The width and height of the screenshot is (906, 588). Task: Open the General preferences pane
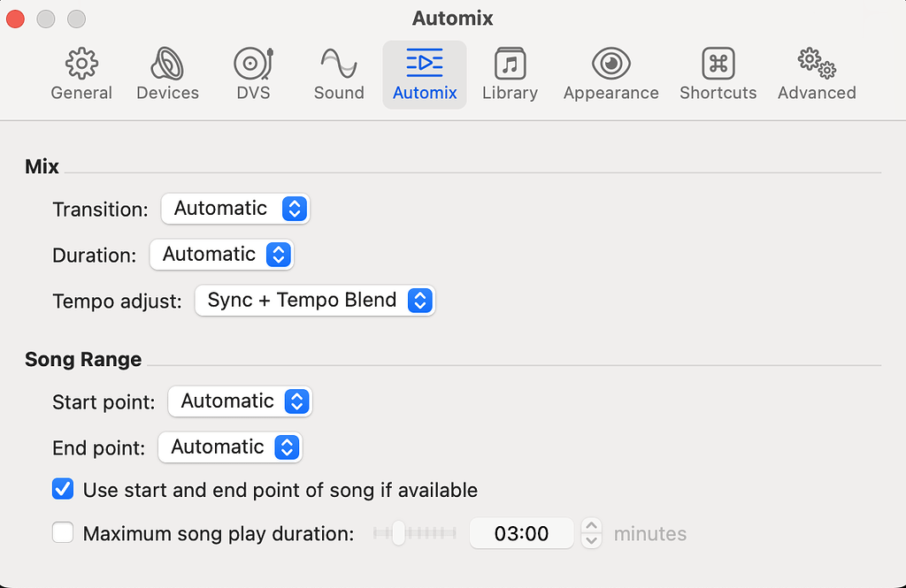(81, 73)
